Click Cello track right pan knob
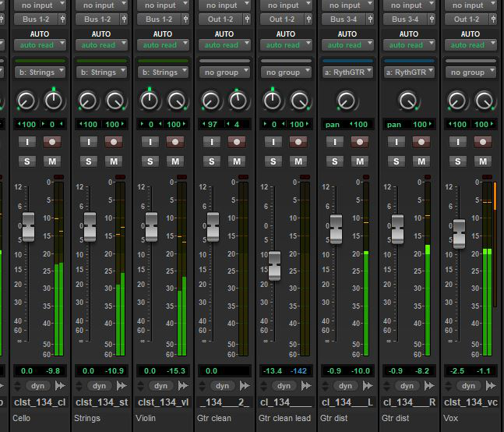Screen dimensions: 504x432 tap(54, 101)
